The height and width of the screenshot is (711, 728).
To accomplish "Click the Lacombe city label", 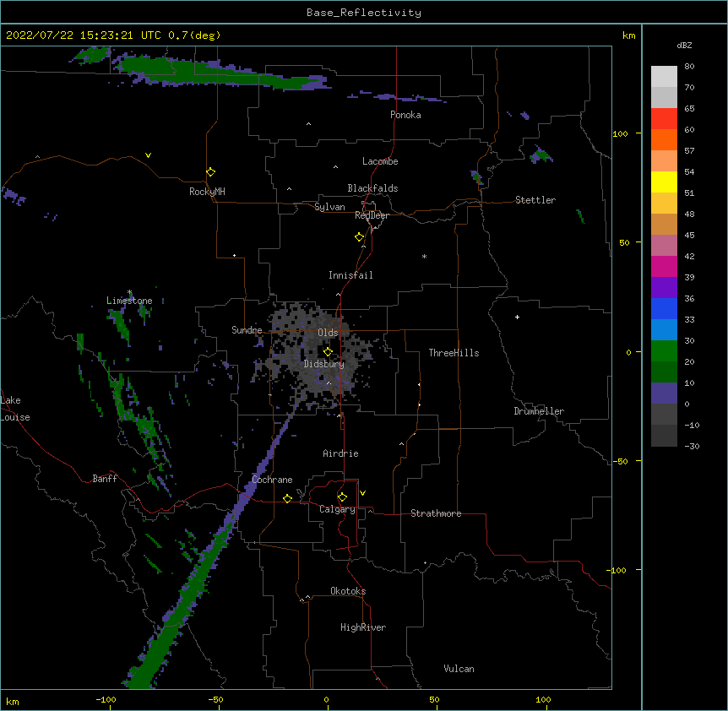I will pos(380,161).
